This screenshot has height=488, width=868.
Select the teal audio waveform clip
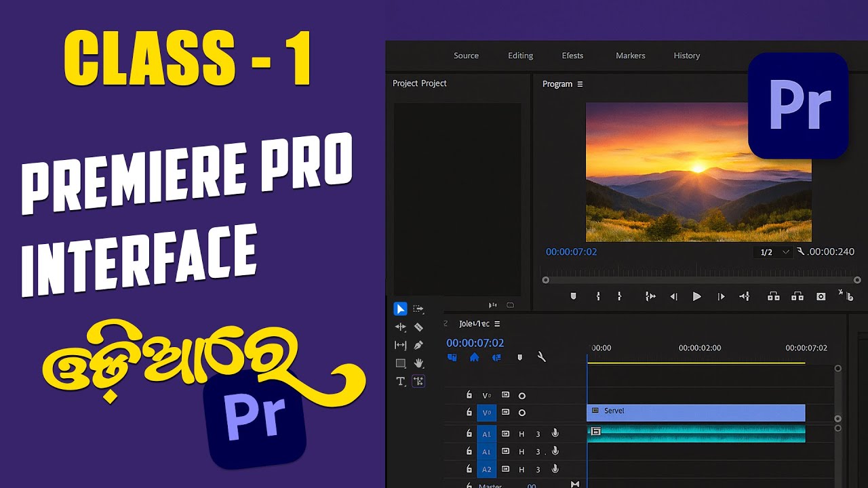(x=696, y=434)
